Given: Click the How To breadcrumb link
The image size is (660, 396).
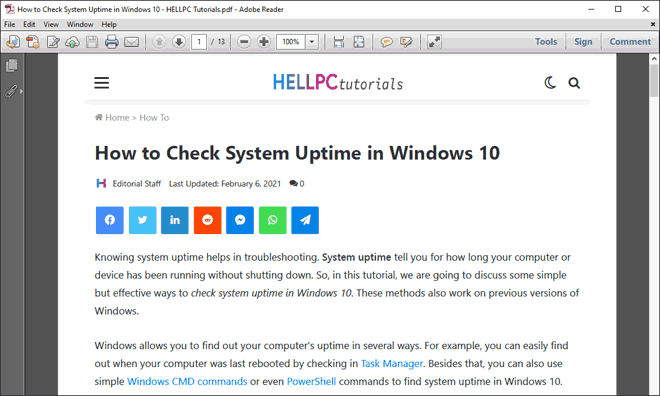Looking at the screenshot, I should [x=154, y=117].
